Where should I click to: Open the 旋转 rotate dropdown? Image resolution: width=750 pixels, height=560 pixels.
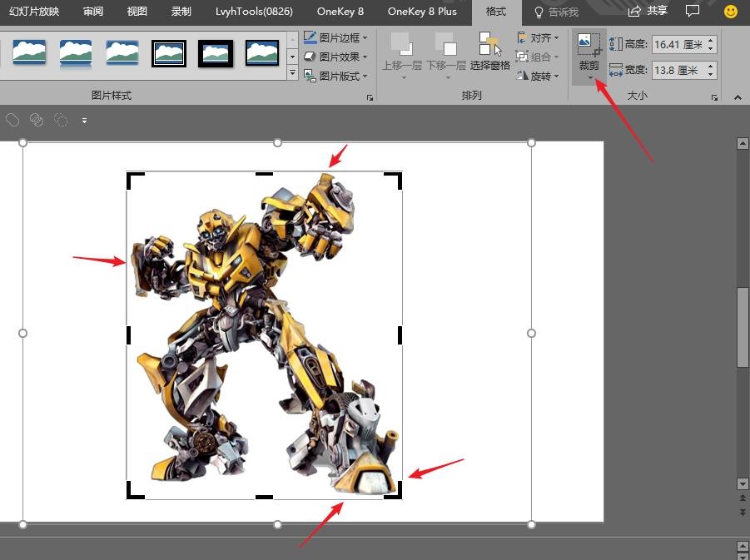[x=538, y=76]
